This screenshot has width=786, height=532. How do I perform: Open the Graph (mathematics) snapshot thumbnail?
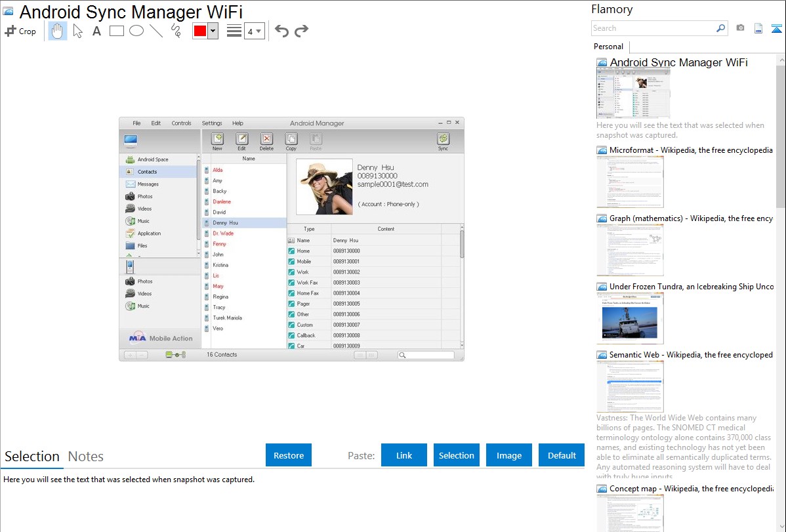630,250
